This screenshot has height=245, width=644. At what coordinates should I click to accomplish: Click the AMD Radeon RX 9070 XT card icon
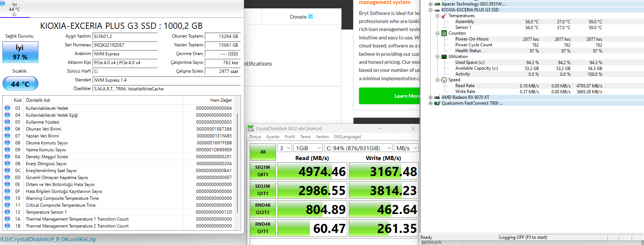pos(437,97)
